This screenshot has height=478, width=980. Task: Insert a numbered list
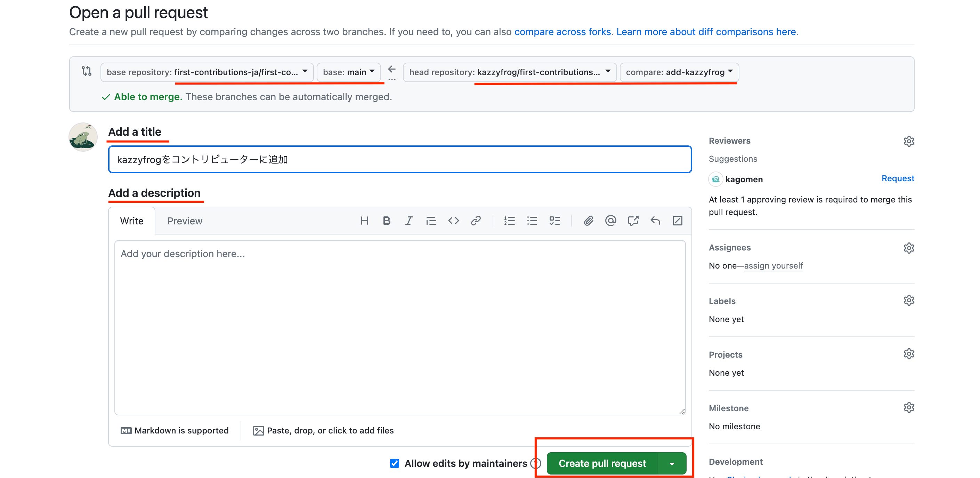tap(509, 221)
